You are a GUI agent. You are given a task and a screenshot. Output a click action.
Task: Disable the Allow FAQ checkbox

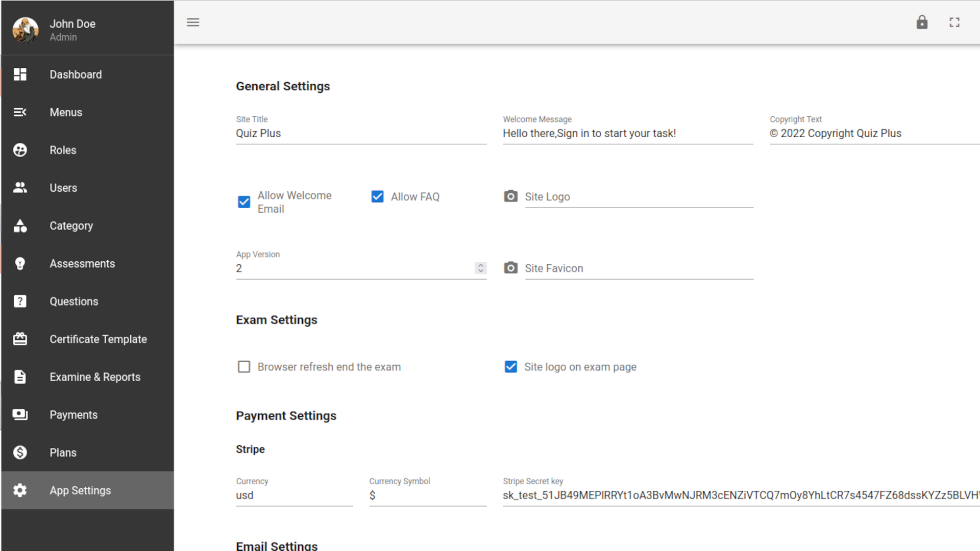point(377,196)
